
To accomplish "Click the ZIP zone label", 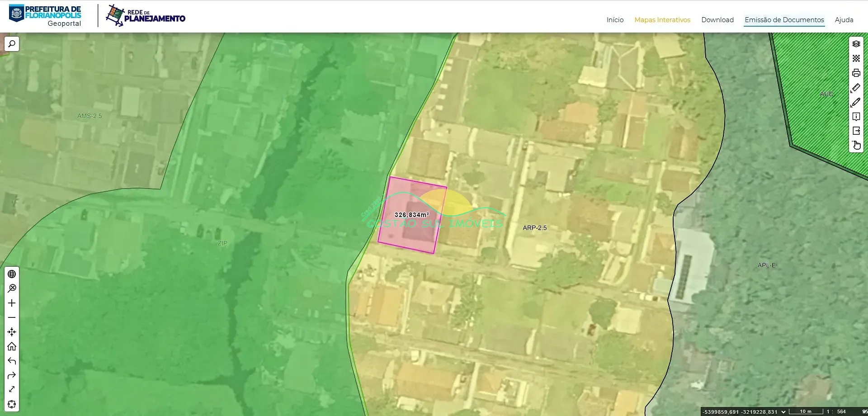I will click(x=222, y=243).
